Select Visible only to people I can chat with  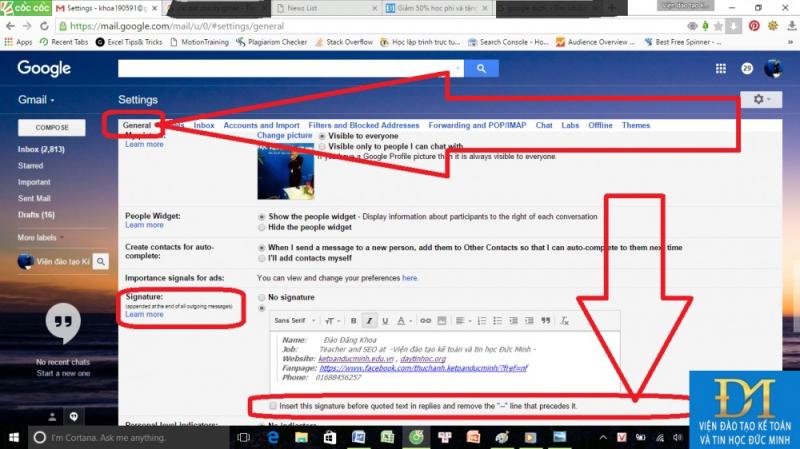click(322, 146)
